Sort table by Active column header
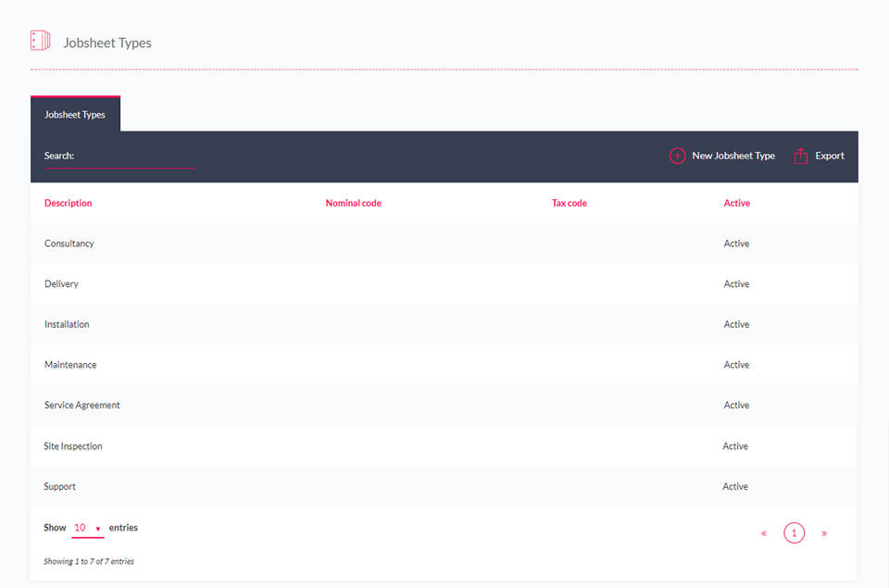This screenshot has width=889, height=588. point(736,203)
